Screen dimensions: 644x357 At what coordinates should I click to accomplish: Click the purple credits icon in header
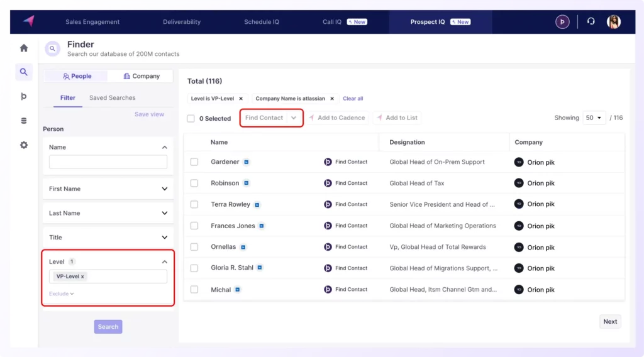coord(562,22)
